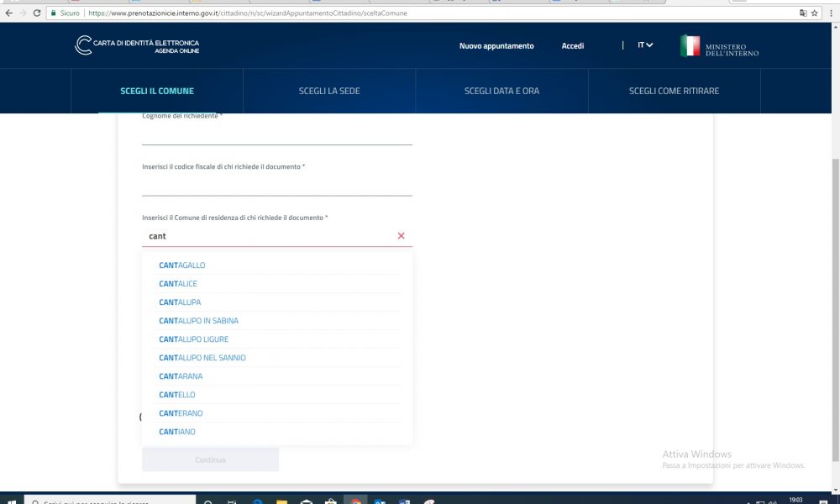Open the SCEGLI COME RITIRARE step

674,91
